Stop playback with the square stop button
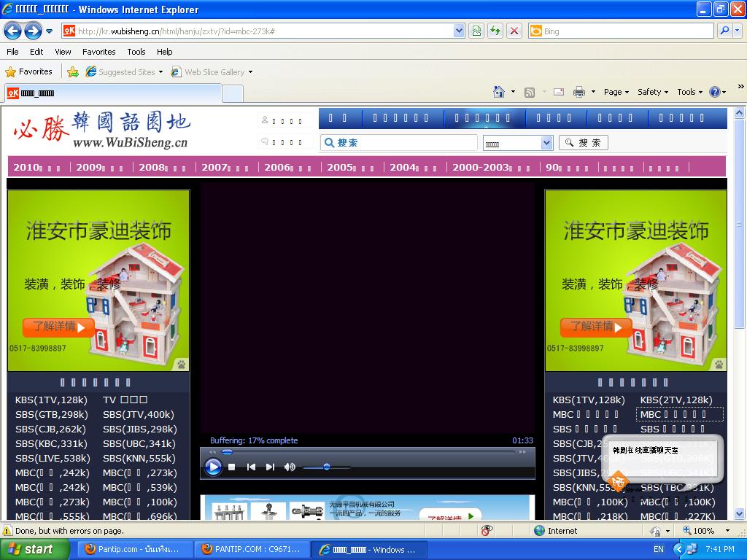The height and width of the screenshot is (560, 747). (231, 467)
